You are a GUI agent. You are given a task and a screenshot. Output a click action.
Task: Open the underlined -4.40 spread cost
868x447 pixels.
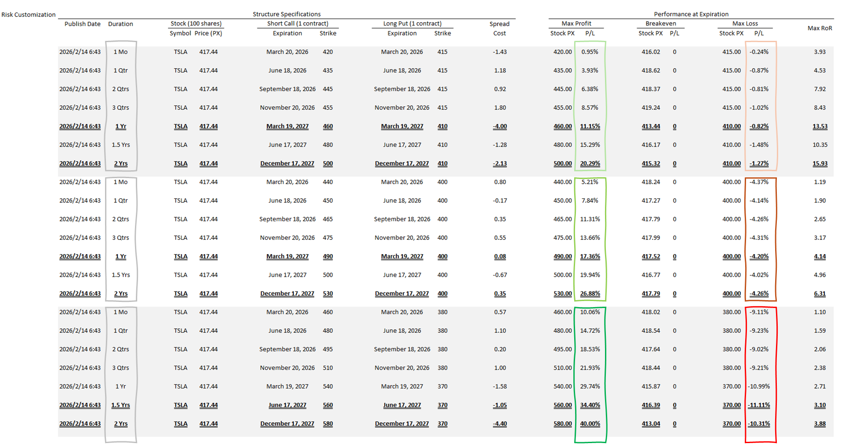tap(500, 424)
